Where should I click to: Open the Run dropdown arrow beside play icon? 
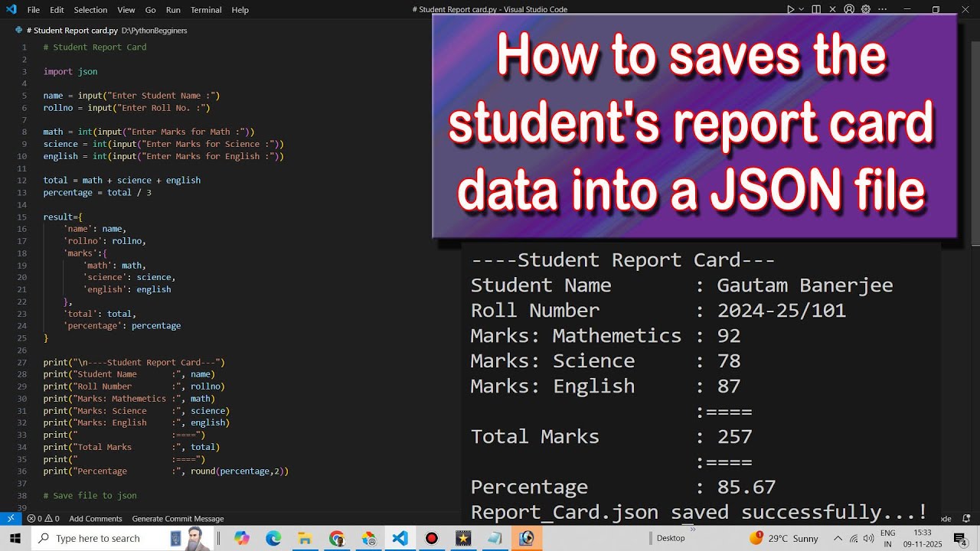pyautogui.click(x=802, y=10)
